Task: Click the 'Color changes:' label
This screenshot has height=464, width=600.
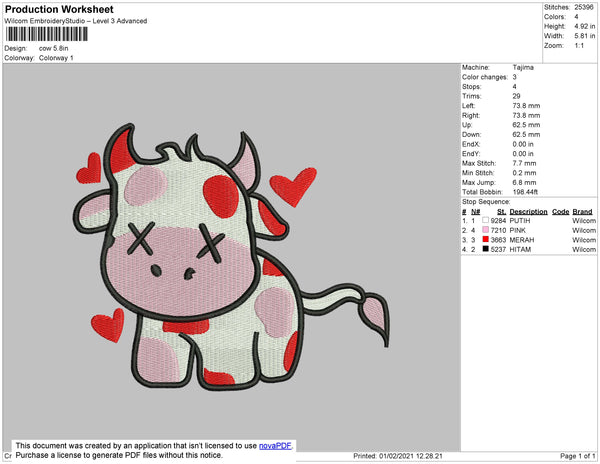Action: click(x=485, y=77)
